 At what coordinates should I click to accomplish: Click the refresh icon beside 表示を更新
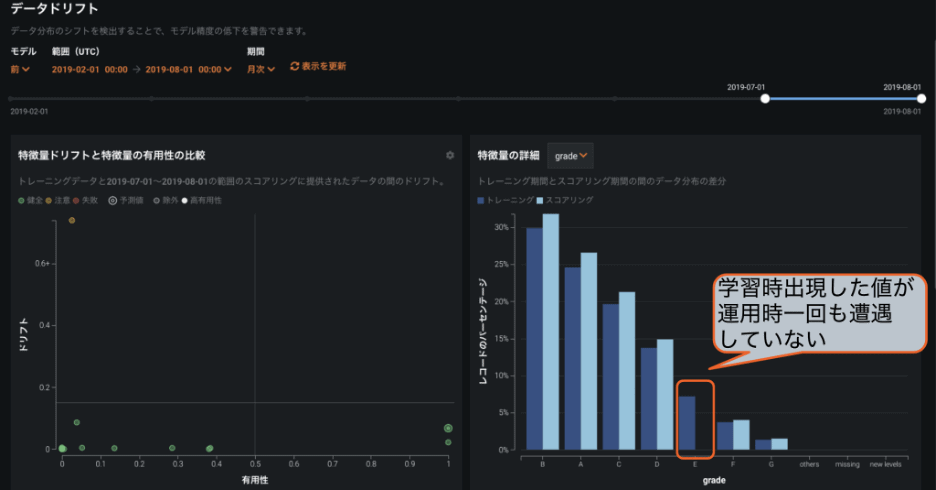pyautogui.click(x=295, y=66)
